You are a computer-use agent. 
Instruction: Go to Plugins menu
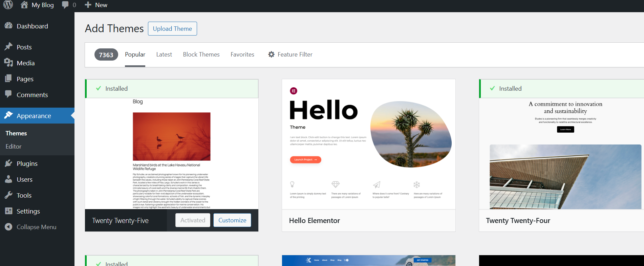37,163
